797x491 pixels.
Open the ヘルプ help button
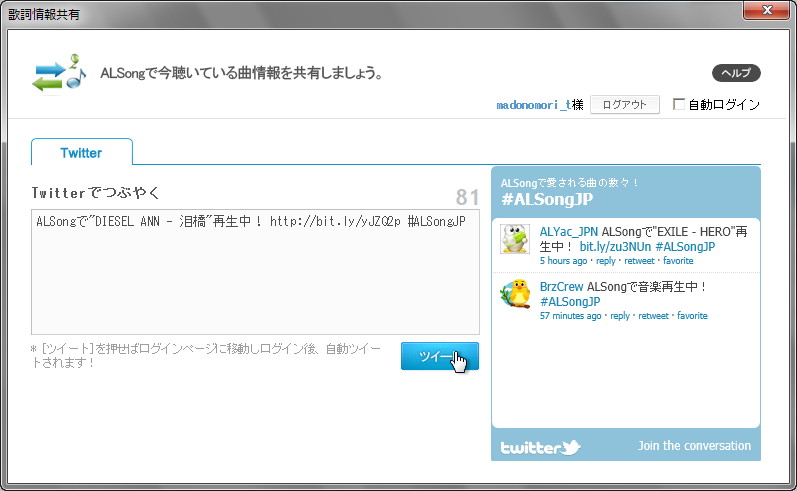point(736,73)
